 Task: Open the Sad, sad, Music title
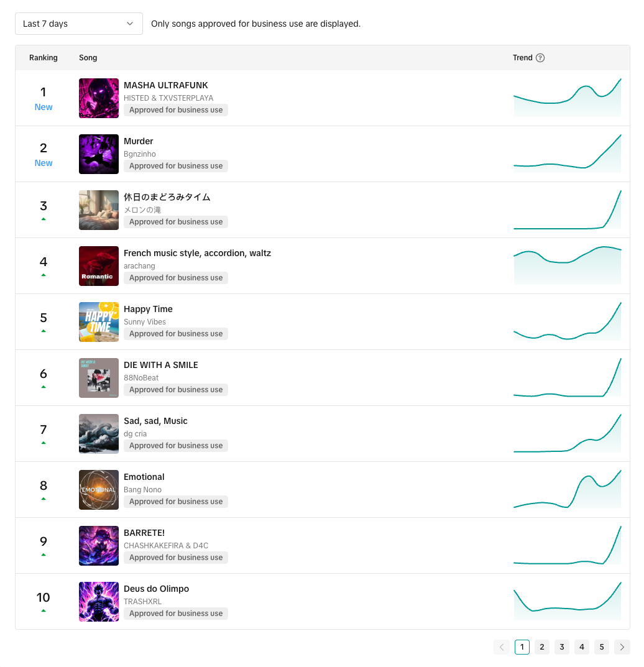155,421
